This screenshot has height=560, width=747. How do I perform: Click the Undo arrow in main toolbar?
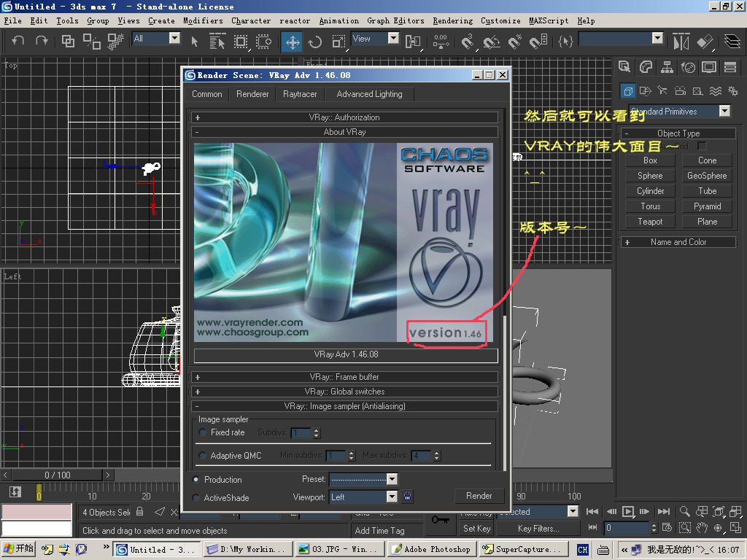pos(18,41)
